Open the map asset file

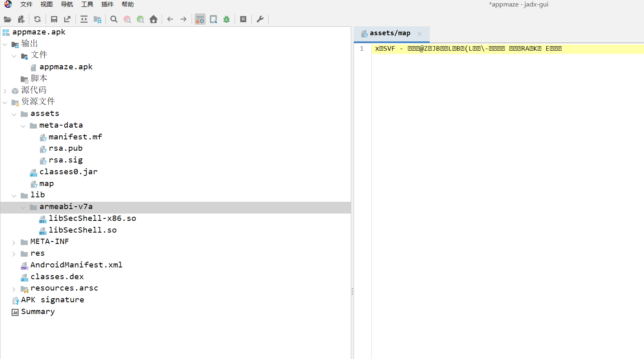point(47,184)
